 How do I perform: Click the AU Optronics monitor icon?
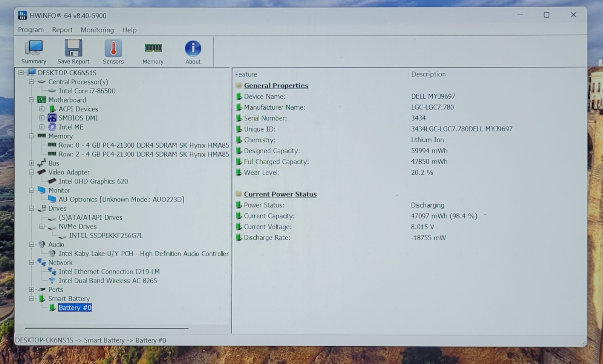(x=52, y=199)
